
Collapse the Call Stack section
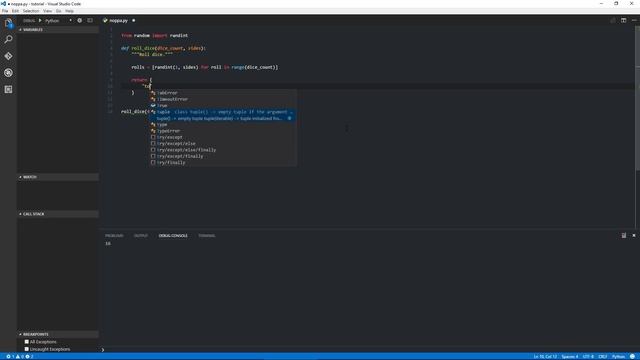(58, 214)
